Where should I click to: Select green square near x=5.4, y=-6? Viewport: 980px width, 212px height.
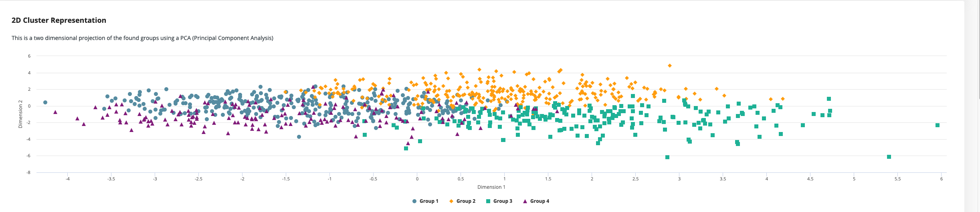coord(889,157)
